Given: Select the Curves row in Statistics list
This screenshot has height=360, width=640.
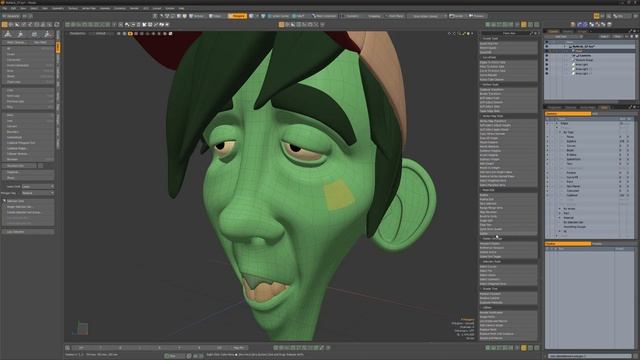Looking at the screenshot, I should pyautogui.click(x=590, y=146).
